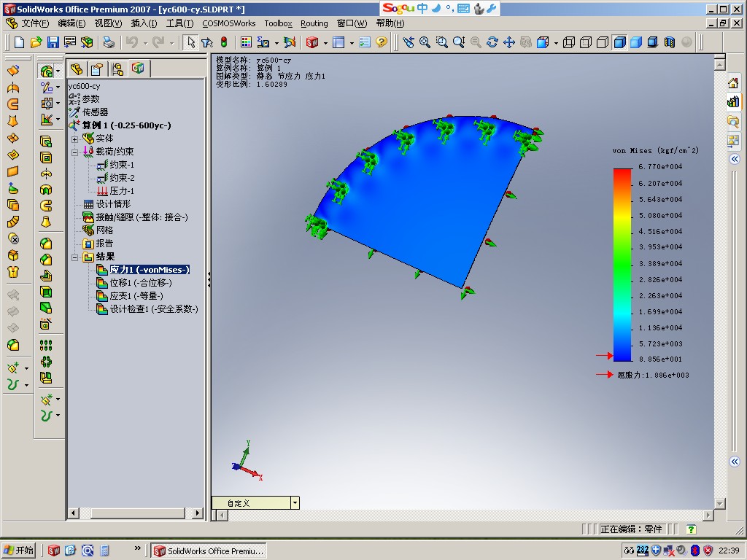Click the Zoom to Fit magnifier icon
The height and width of the screenshot is (560, 747).
425,42
